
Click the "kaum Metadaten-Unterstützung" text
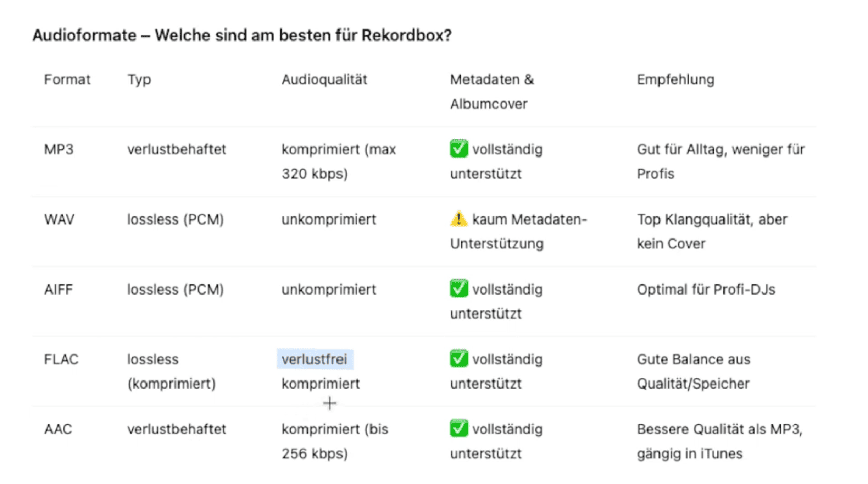[518, 231]
